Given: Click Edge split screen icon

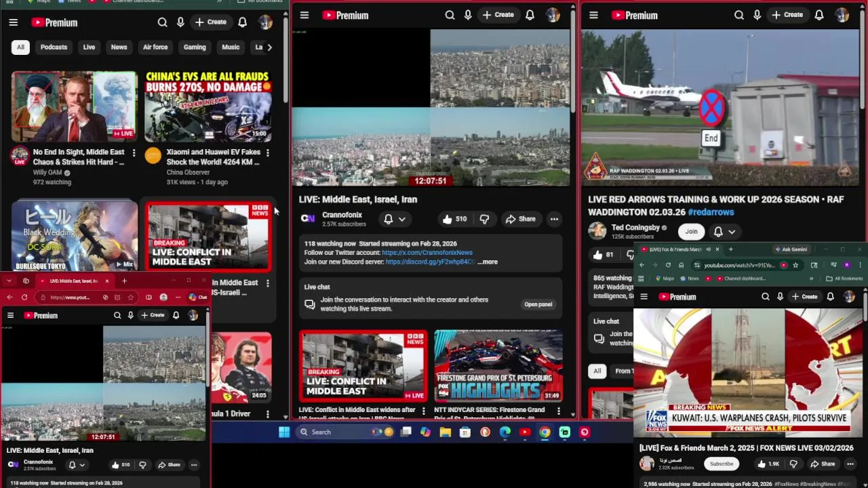Looking at the screenshot, I should click(149, 297).
